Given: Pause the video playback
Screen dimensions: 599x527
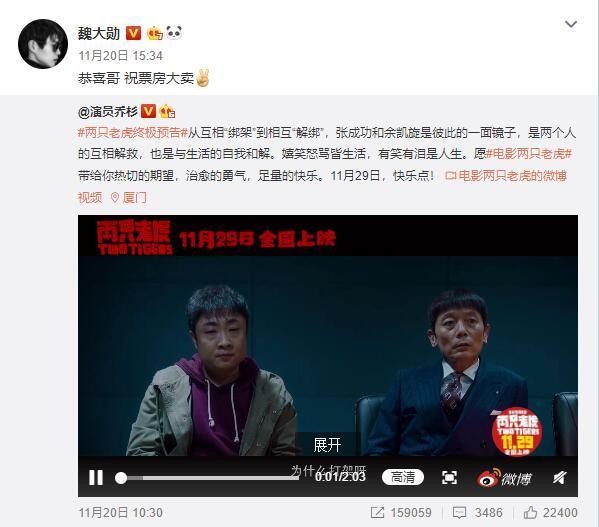Looking at the screenshot, I should click(96, 477).
